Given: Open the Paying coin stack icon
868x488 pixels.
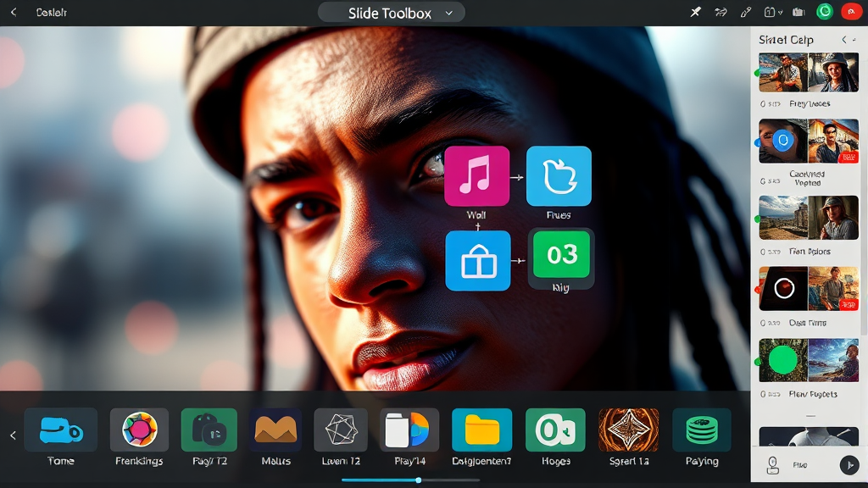Looking at the screenshot, I should coord(701,430).
